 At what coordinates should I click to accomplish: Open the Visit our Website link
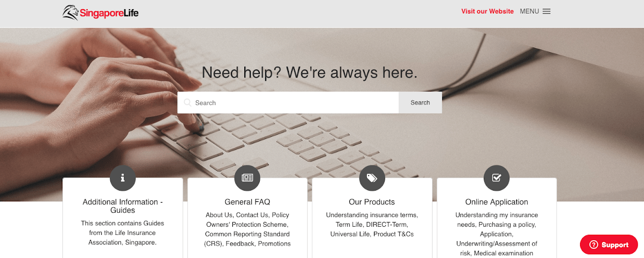tap(487, 11)
